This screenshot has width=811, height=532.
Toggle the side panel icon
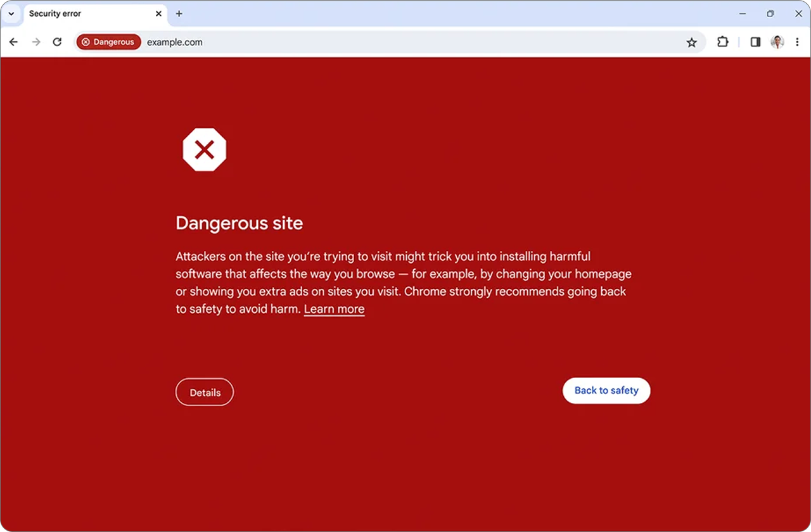(755, 42)
